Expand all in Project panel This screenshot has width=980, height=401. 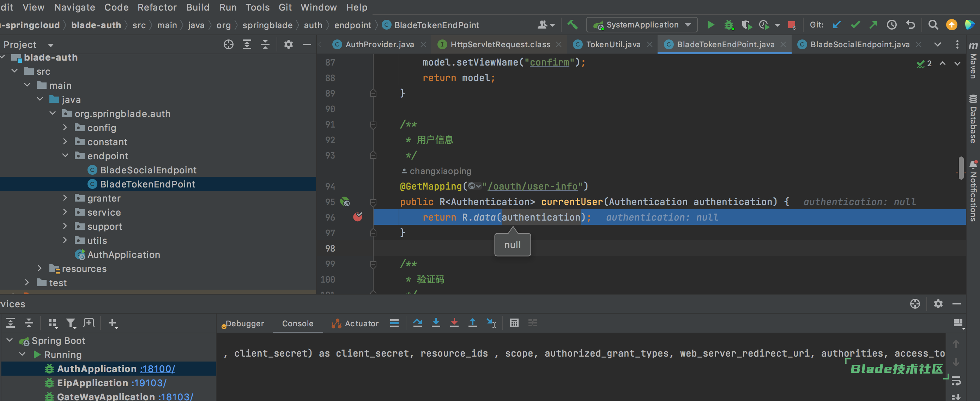(x=247, y=45)
